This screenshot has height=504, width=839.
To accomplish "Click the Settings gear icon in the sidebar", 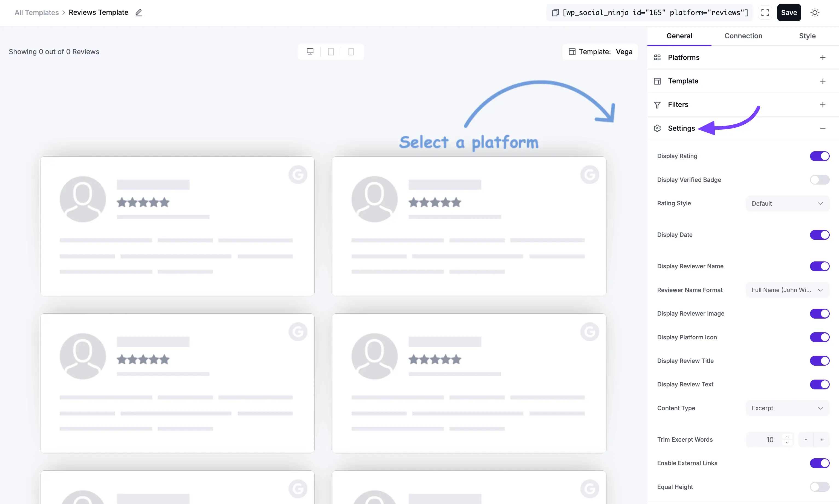I will tap(657, 128).
